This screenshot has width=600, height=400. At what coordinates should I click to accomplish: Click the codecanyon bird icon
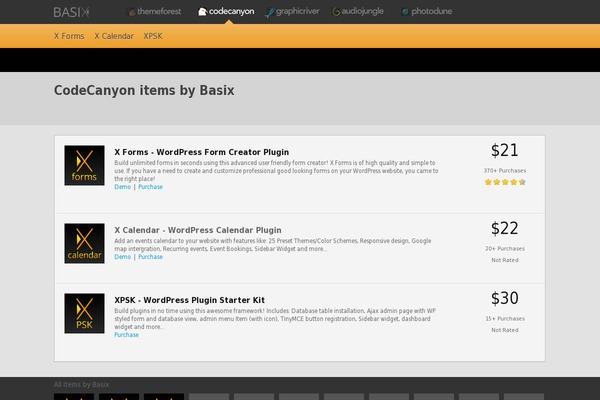coord(202,12)
